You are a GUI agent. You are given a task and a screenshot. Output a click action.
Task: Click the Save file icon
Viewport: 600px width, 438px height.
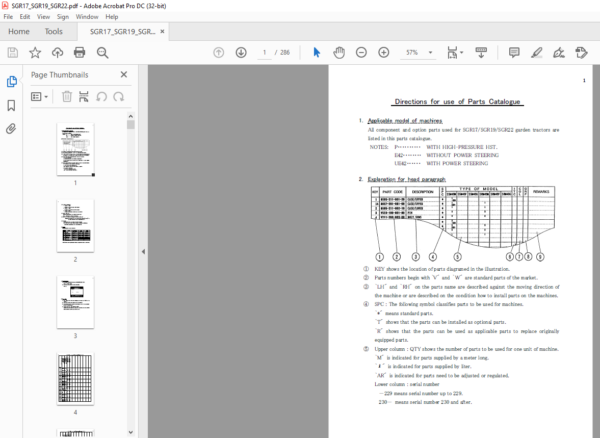(13, 52)
